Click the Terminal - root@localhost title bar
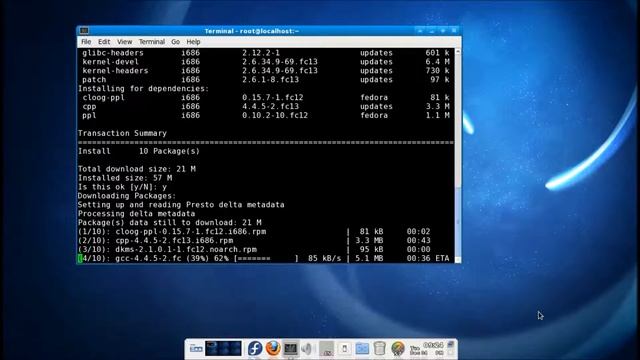The height and width of the screenshot is (360, 640). pyautogui.click(x=252, y=31)
